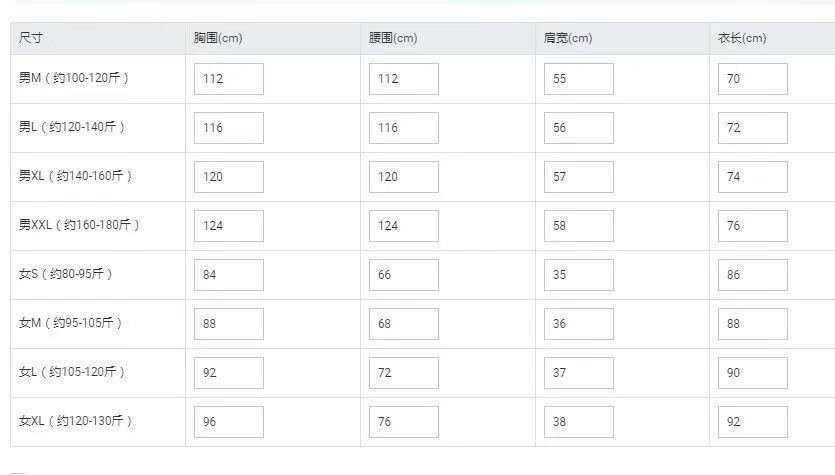Screen dimensions: 835x475
Task: Select the 男XXL（约160-180斤）row label
Action: 79,225
